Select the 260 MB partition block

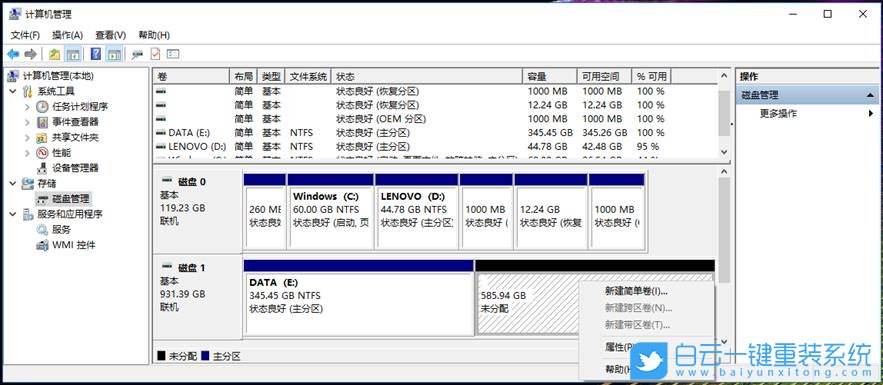[x=265, y=212]
